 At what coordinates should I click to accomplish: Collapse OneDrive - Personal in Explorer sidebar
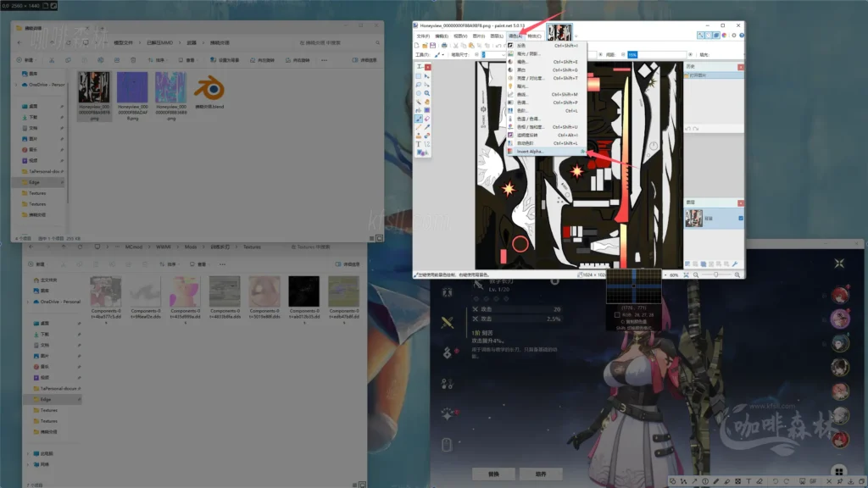(x=16, y=85)
